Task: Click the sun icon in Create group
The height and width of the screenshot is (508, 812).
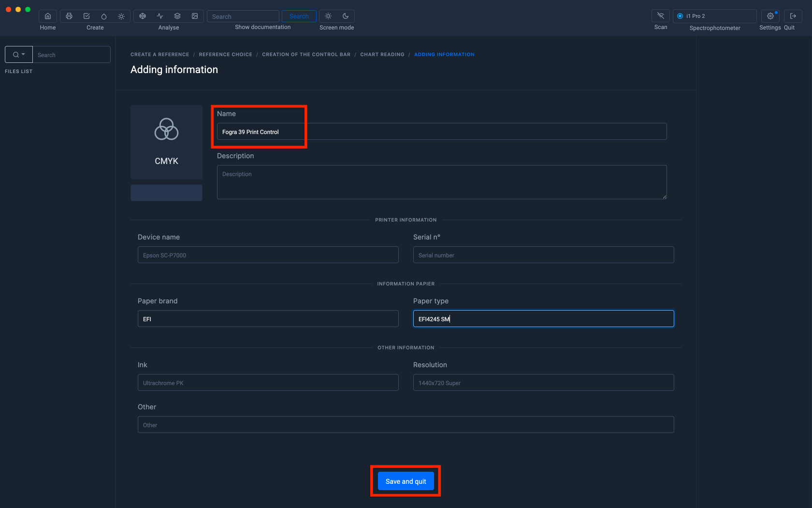Action: coord(121,16)
